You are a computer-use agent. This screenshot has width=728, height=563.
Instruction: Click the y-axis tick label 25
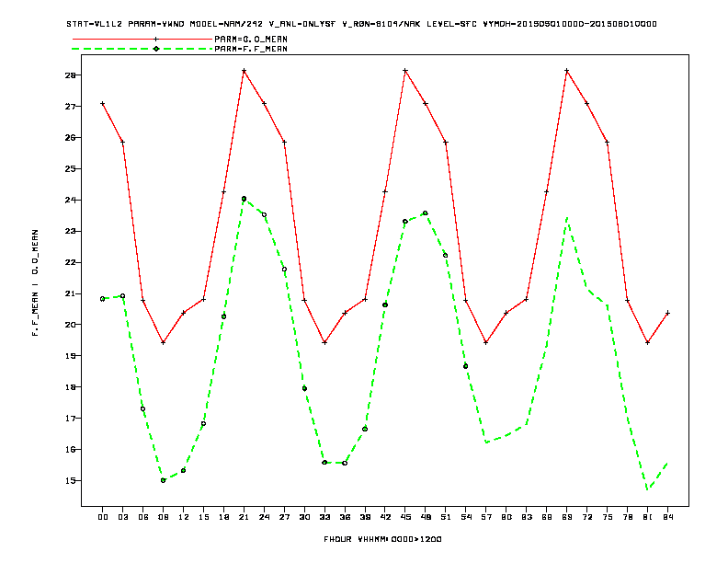tap(70, 168)
